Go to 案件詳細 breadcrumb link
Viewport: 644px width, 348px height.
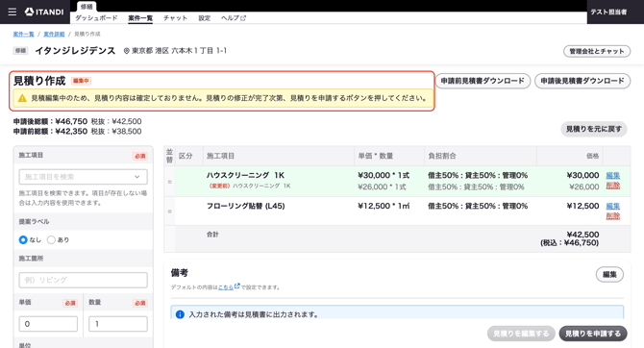[x=54, y=34]
